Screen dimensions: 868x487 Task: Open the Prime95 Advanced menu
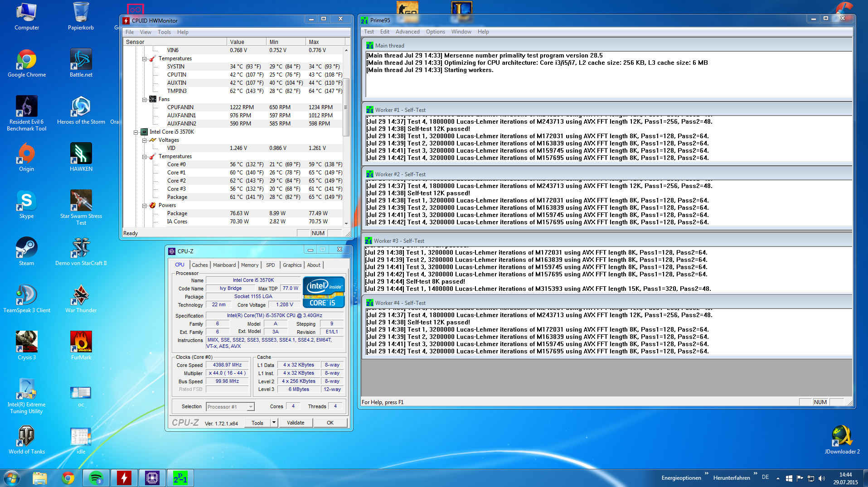click(407, 32)
